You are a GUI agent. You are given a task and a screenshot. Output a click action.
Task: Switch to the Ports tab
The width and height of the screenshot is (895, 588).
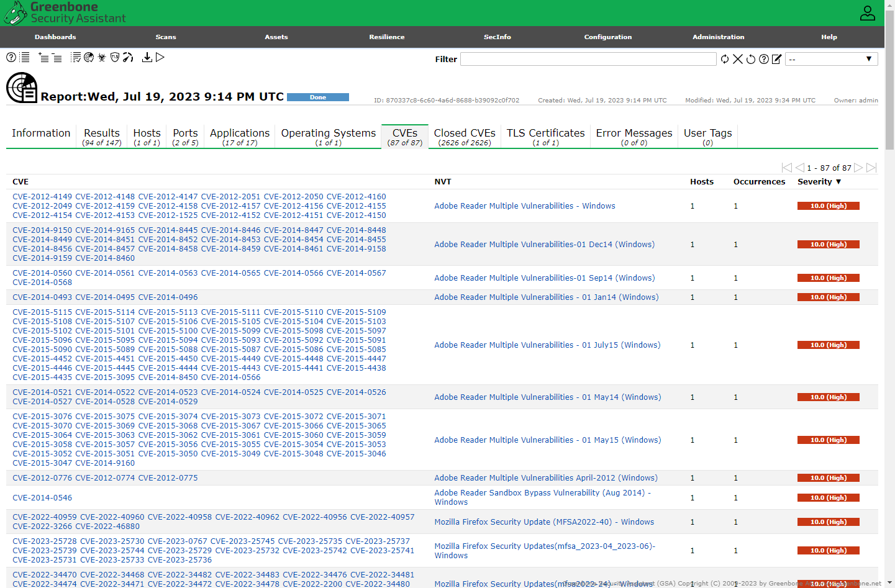click(x=185, y=137)
